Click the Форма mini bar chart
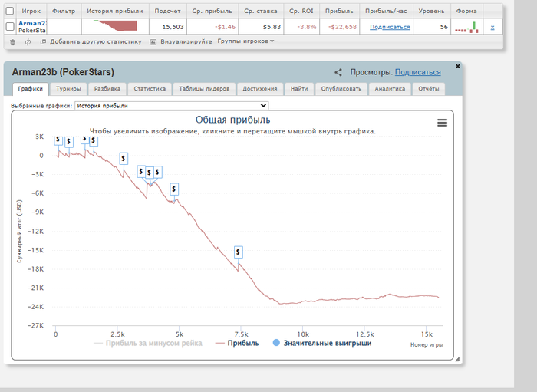 pyautogui.click(x=466, y=27)
